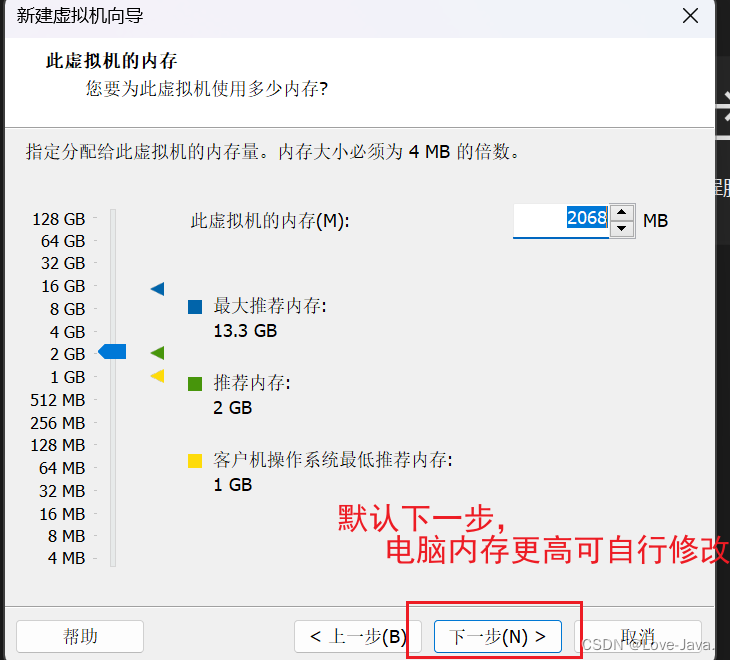The image size is (730, 660).
Task: Increase memory with the up spinner arrow
Action: pos(622,212)
